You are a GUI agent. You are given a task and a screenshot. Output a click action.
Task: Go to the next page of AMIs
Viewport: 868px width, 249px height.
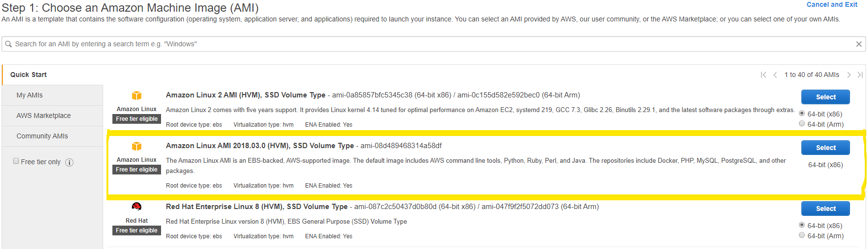pyautogui.click(x=849, y=75)
